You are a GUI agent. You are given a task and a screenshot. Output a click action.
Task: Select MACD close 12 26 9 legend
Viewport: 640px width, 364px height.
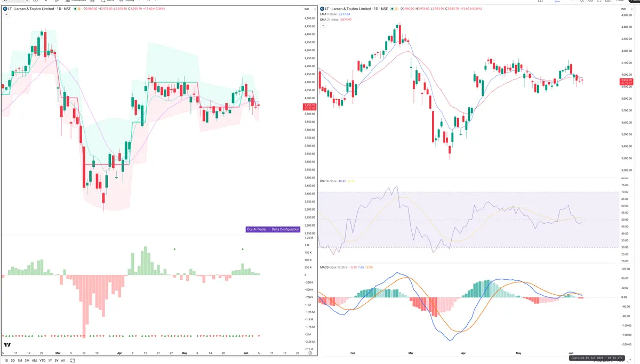333,267
